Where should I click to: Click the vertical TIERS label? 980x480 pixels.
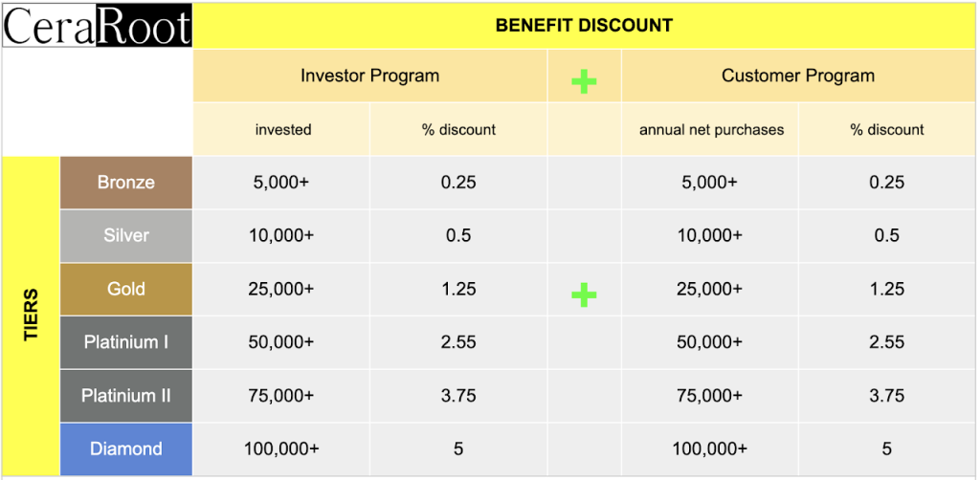(x=31, y=316)
